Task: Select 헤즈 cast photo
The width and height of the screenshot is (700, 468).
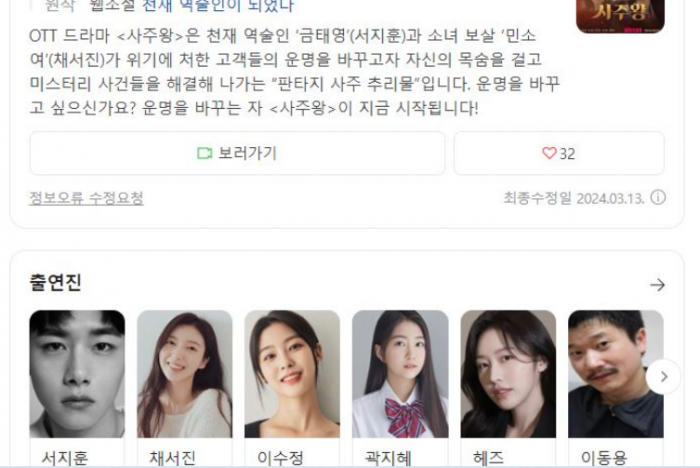Action: tap(508, 374)
